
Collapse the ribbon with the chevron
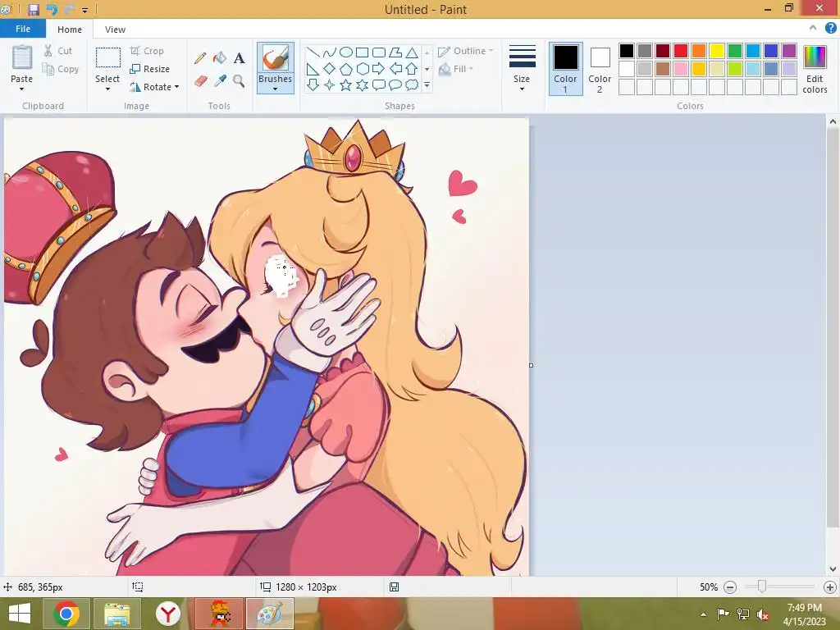[813, 29]
